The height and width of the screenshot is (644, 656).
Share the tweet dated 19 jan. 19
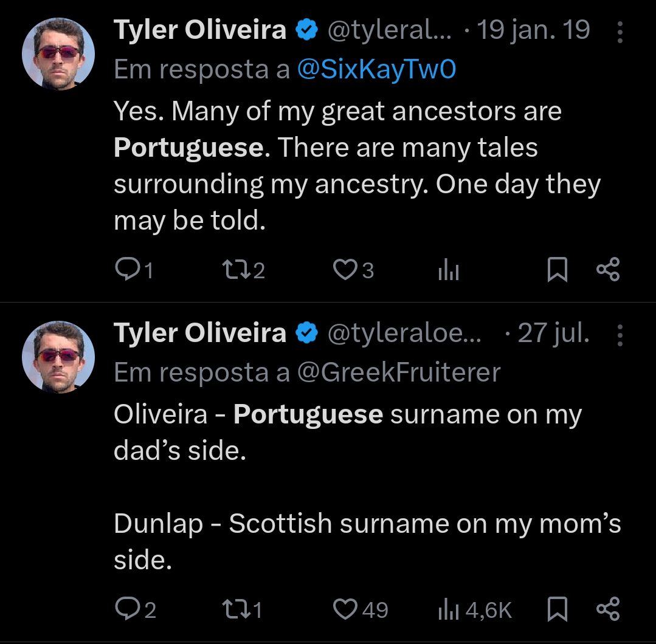[x=607, y=270]
